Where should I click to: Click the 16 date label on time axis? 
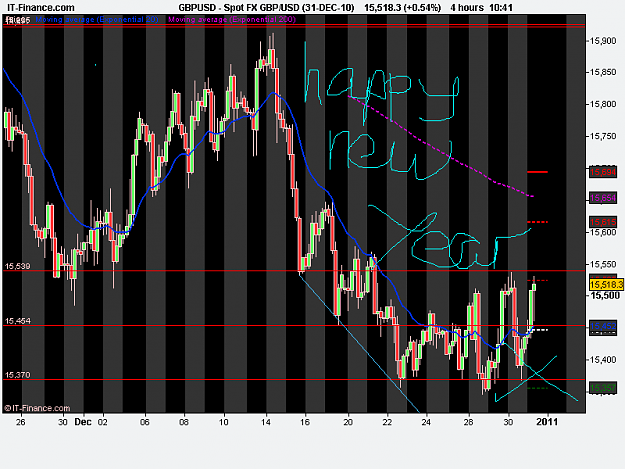pos(305,422)
